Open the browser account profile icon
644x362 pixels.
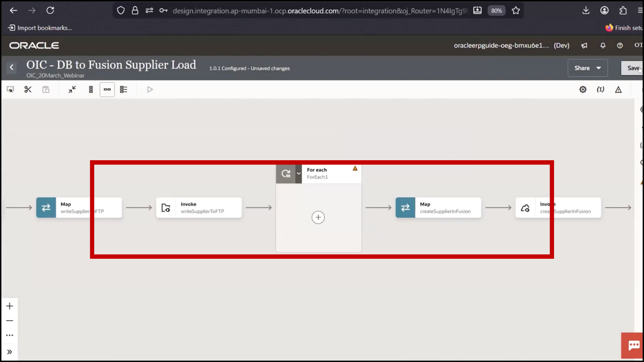(x=604, y=10)
